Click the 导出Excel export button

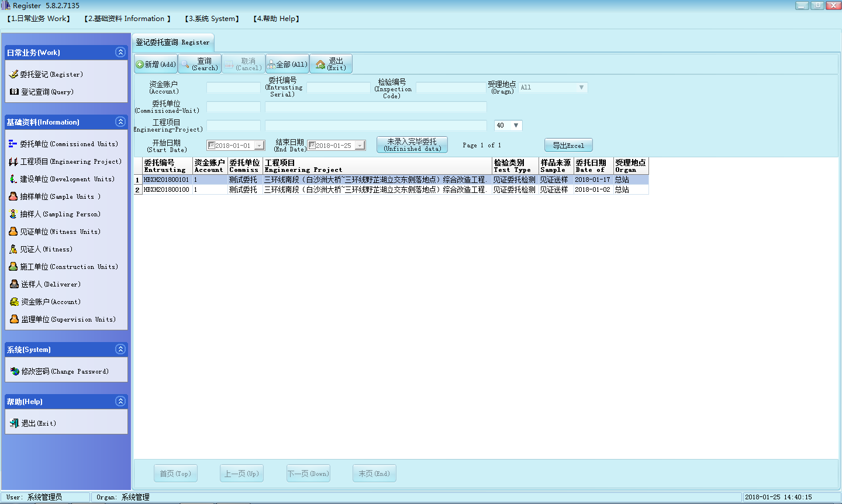[568, 145]
